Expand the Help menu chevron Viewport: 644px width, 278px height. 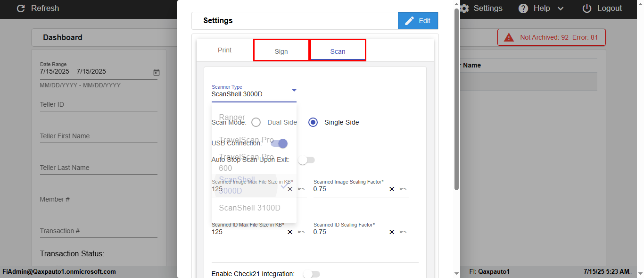pos(561,8)
